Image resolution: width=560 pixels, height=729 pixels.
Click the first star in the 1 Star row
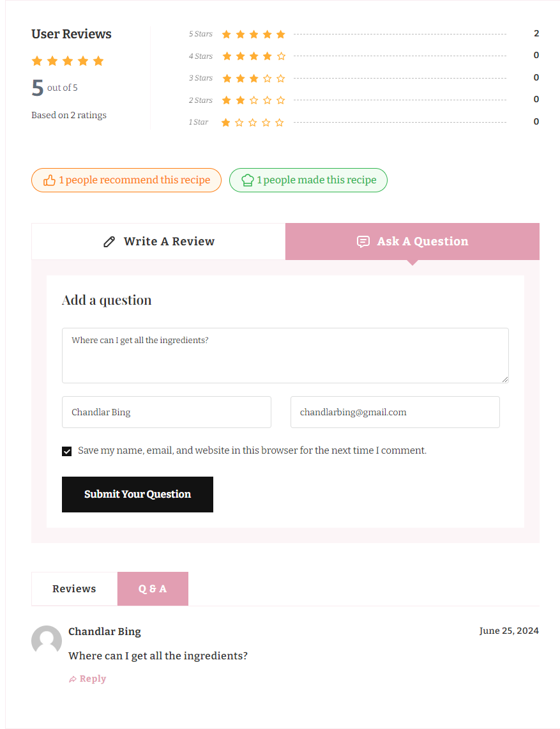(225, 123)
